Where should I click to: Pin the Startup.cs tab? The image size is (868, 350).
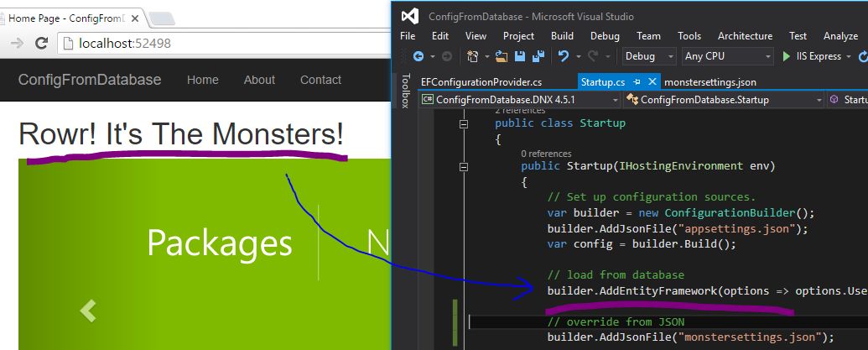coord(637,82)
